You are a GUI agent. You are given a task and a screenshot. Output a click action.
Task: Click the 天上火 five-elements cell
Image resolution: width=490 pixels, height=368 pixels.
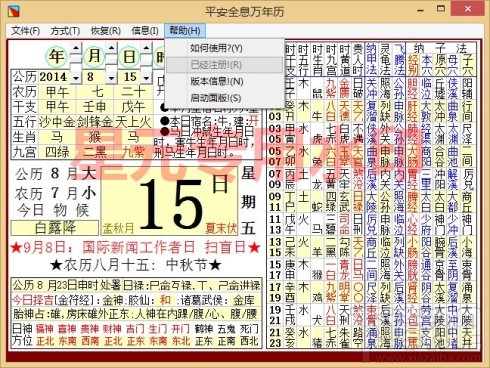(x=133, y=122)
